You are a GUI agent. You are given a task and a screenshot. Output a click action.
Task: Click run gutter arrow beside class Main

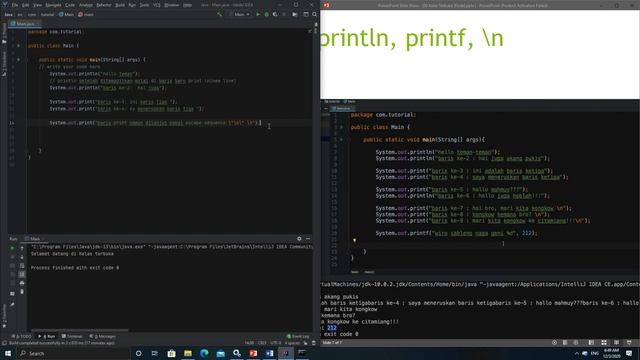tap(18, 46)
